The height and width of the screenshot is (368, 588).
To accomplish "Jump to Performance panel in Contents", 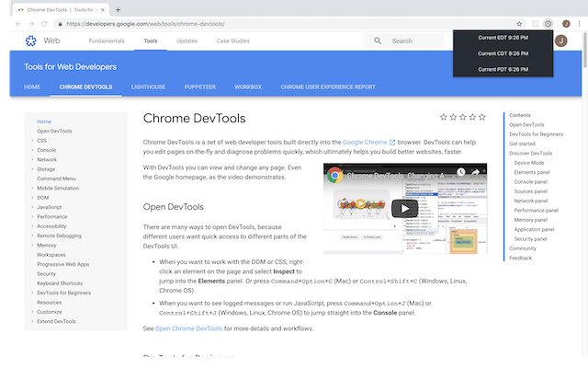I will pos(537,211).
